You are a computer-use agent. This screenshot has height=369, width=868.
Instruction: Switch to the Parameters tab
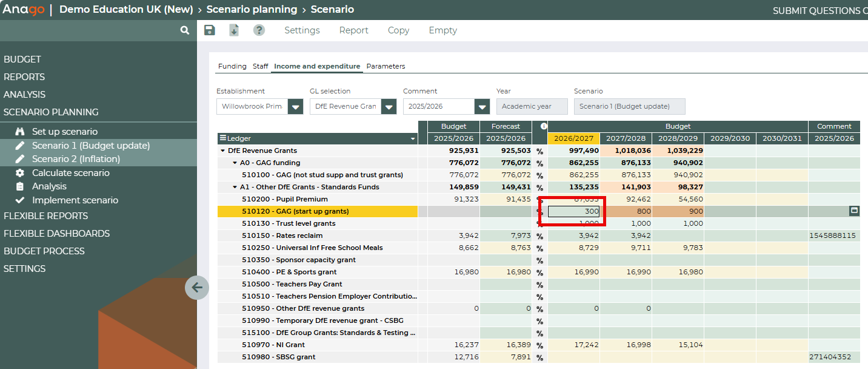click(x=386, y=66)
